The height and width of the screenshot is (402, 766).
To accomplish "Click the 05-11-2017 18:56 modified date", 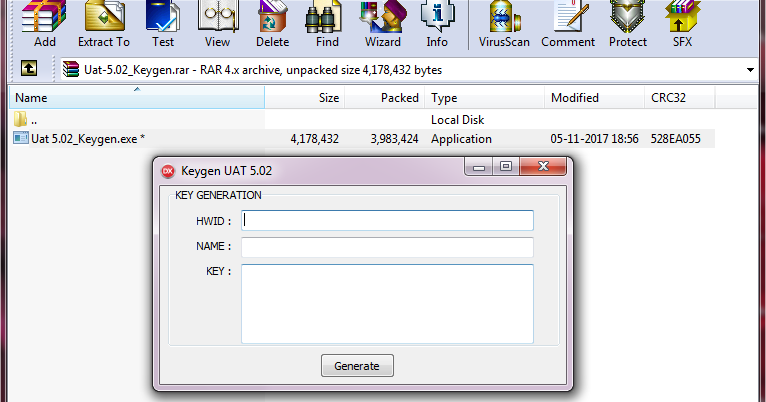I will point(595,139).
